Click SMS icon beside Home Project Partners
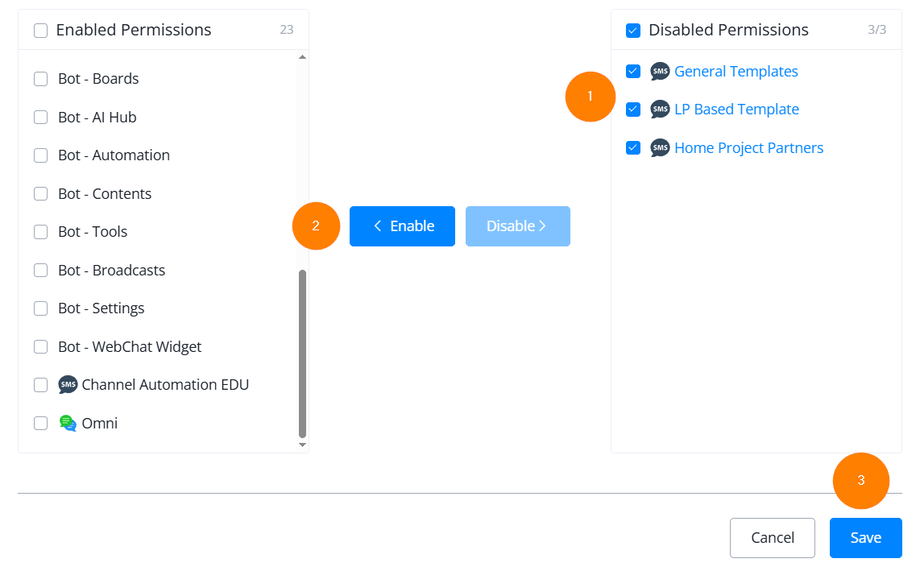Image resolution: width=920 pixels, height=571 pixels. (x=660, y=148)
